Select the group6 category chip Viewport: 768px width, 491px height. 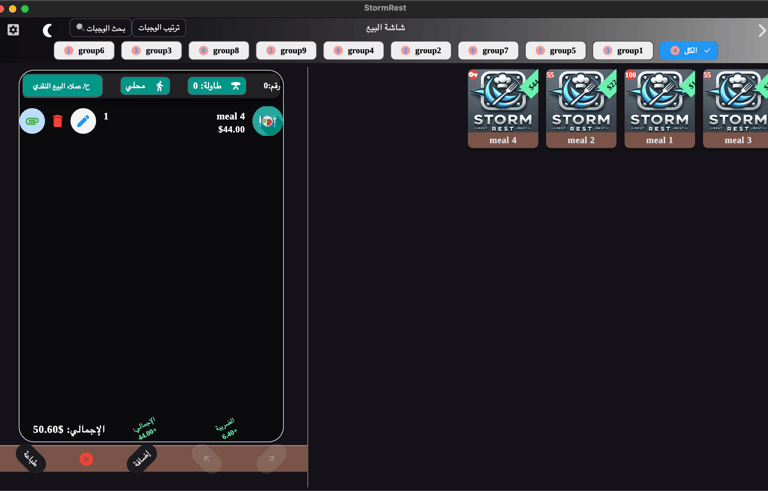click(84, 50)
